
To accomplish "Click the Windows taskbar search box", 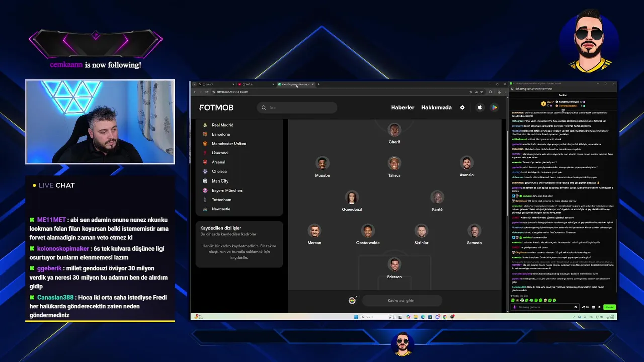I will point(378,317).
